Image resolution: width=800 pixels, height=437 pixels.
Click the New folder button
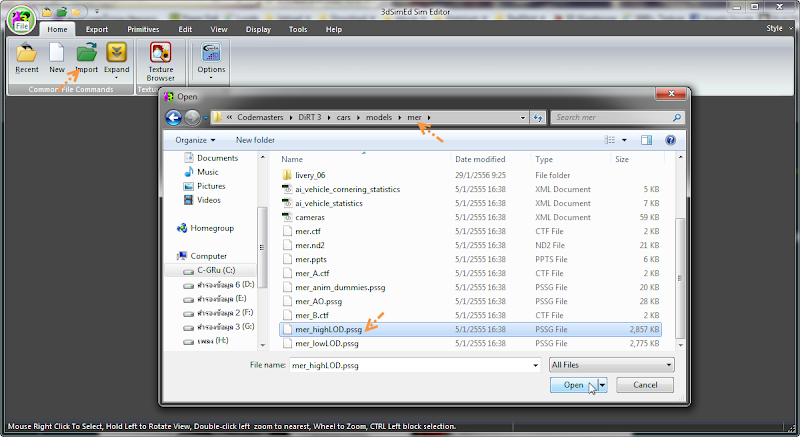click(255, 140)
